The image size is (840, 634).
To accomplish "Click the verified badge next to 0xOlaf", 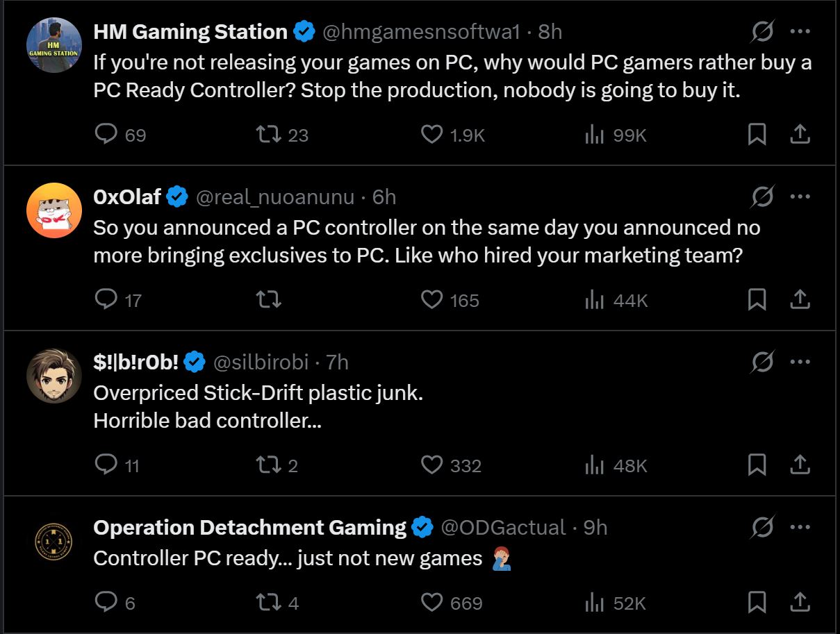I will [177, 197].
